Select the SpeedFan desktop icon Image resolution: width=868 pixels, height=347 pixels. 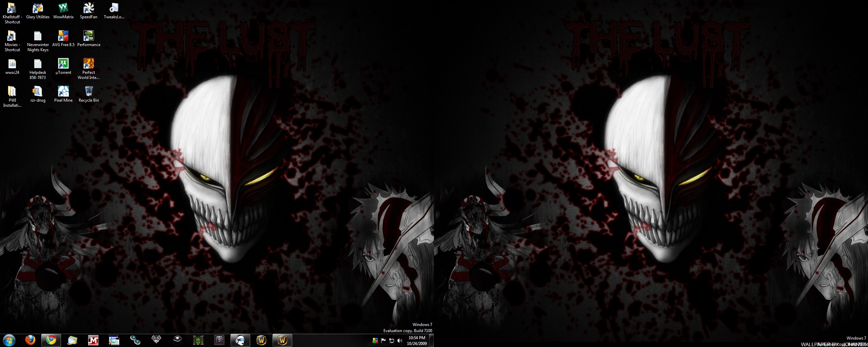88,11
